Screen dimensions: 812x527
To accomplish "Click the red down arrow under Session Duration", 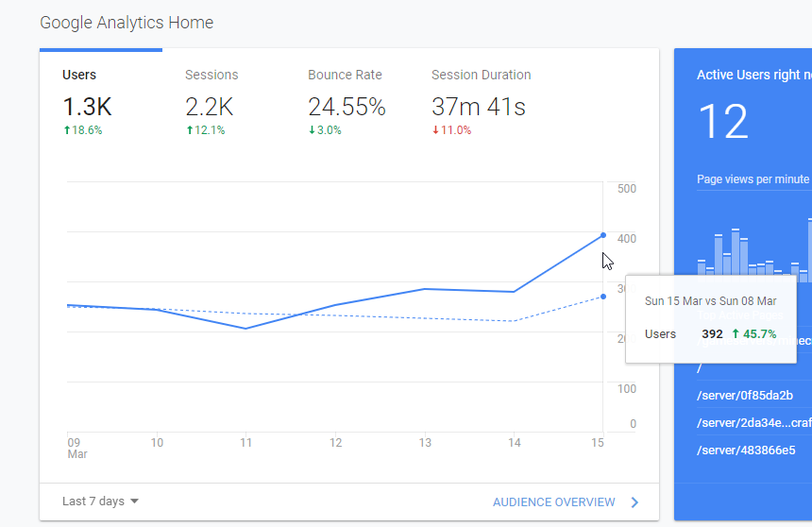I will (435, 130).
